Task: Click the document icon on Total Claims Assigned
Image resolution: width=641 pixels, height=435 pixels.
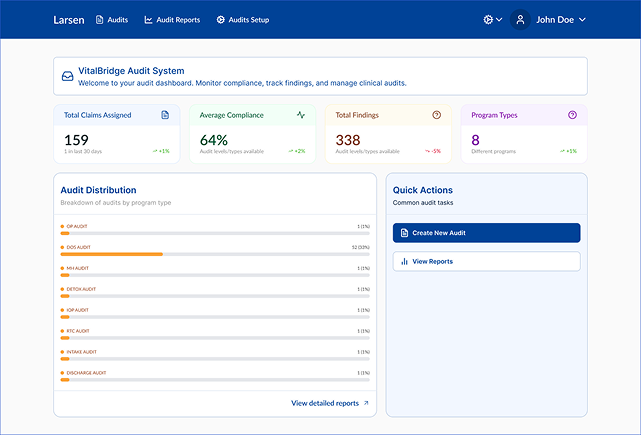Action: pyautogui.click(x=165, y=115)
